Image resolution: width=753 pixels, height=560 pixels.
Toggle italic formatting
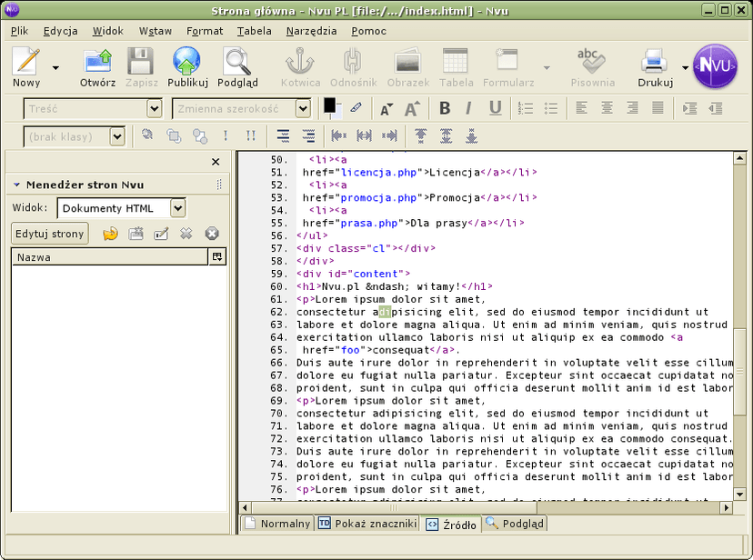point(468,108)
